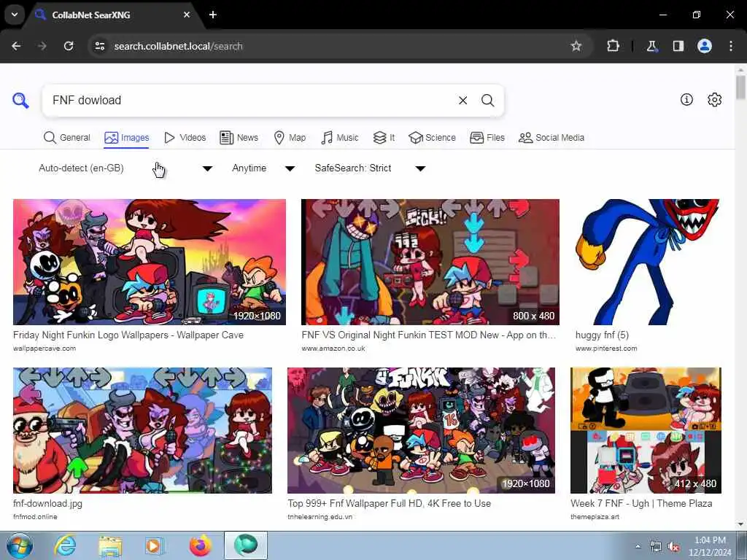Click the muted volume tray icon
The image size is (747, 560).
[673, 547]
